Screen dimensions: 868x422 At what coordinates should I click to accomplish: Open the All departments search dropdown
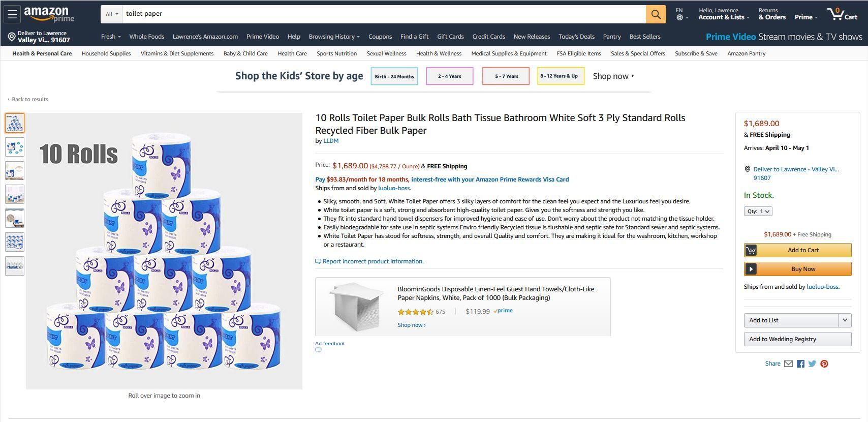pyautogui.click(x=111, y=14)
